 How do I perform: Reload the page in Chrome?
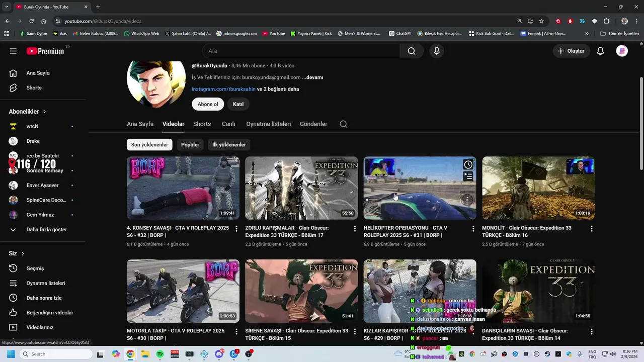pos(31,21)
